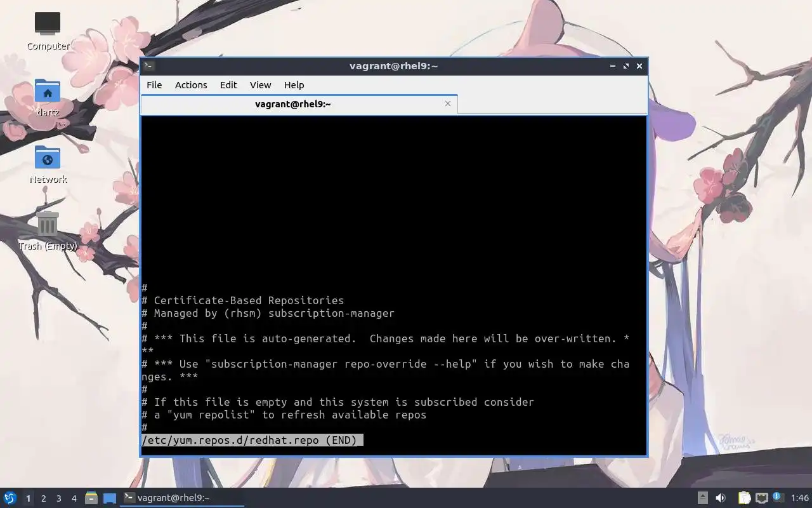Click the show desktop icon in taskbar
The image size is (812, 508).
point(110,498)
